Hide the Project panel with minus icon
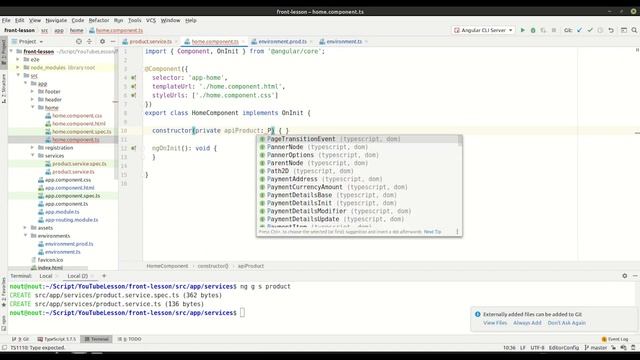Image resolution: width=640 pixels, height=360 pixels. coord(113,41)
